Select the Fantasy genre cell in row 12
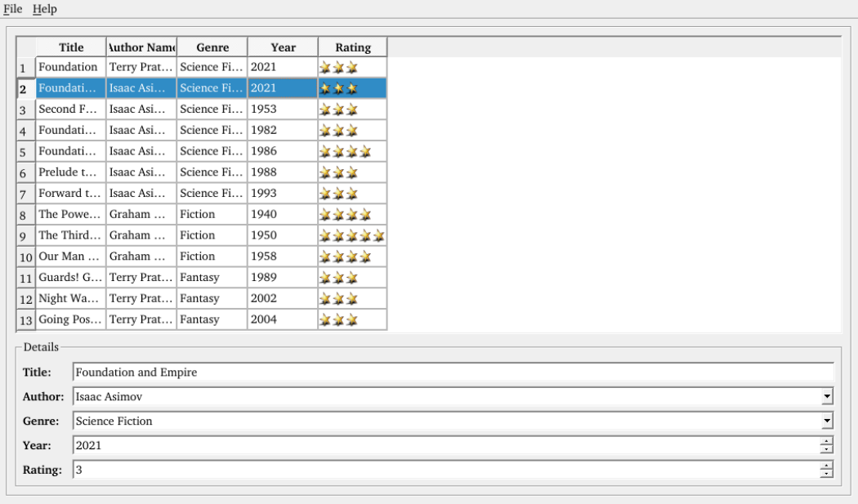The image size is (858, 504). click(x=212, y=299)
